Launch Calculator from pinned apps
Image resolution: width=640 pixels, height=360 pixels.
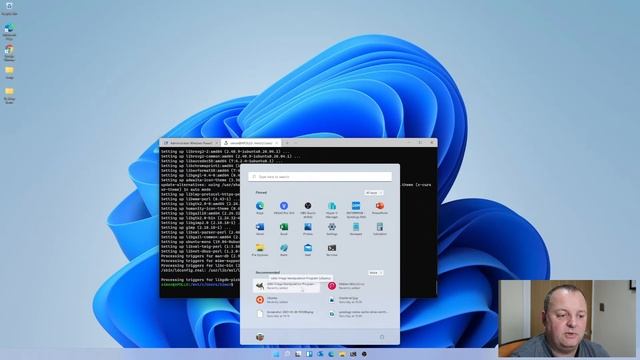[380, 229]
